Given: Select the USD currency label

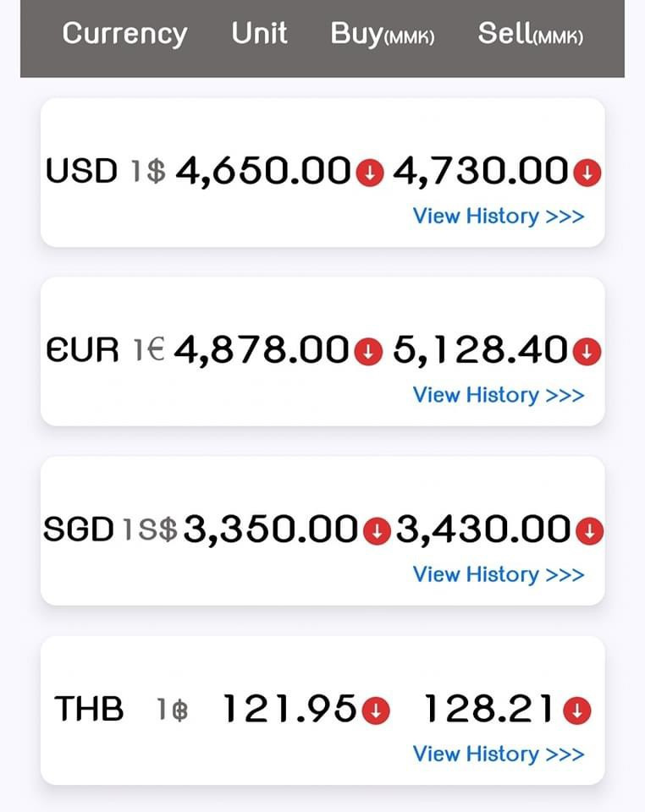Looking at the screenshot, I should pos(81,172).
